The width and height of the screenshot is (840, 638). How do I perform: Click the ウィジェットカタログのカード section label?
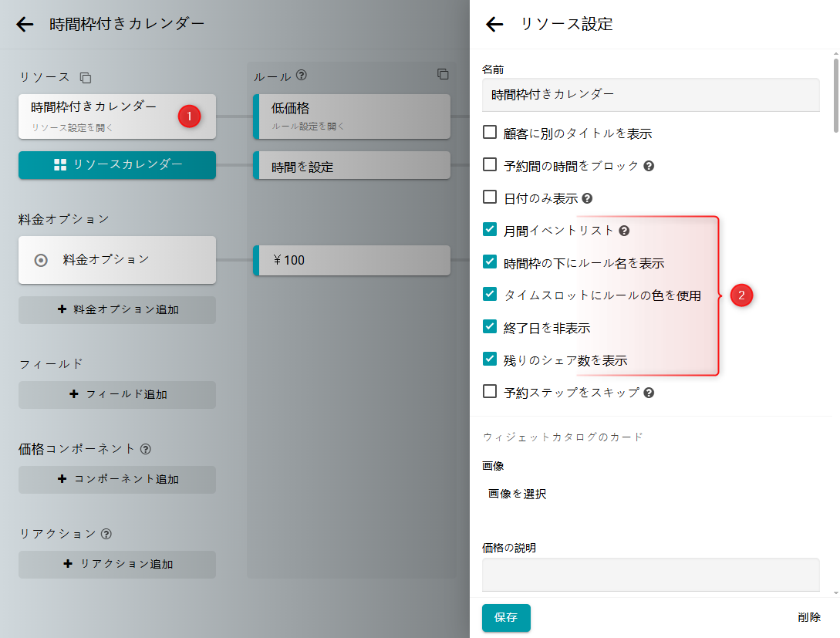tap(562, 437)
